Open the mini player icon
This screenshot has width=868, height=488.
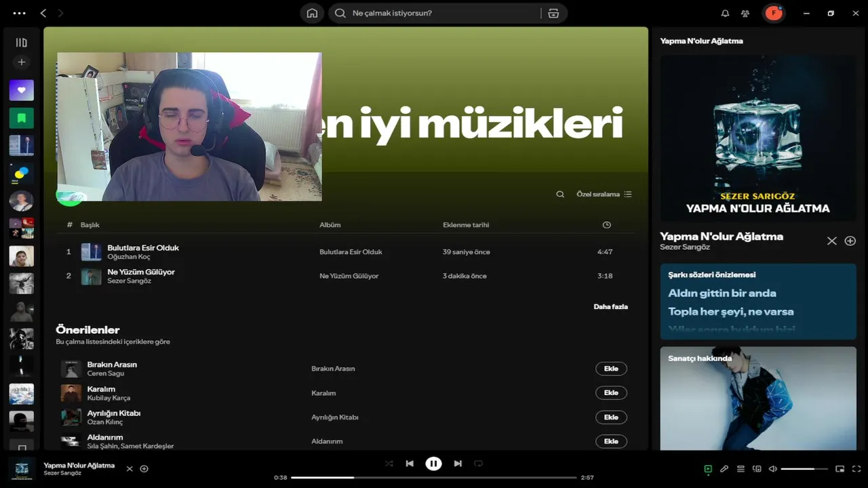(x=840, y=468)
